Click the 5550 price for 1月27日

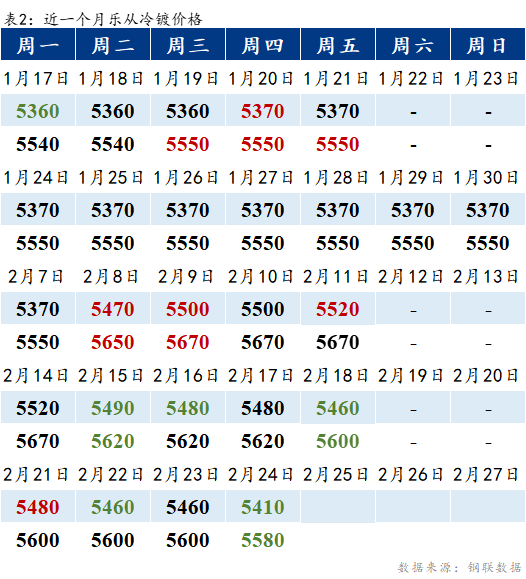coord(263,243)
